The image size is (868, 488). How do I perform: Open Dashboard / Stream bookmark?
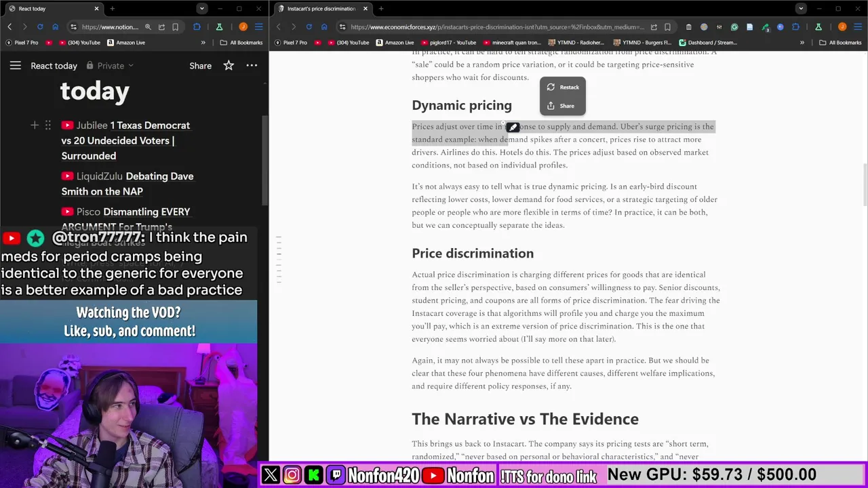(707, 43)
